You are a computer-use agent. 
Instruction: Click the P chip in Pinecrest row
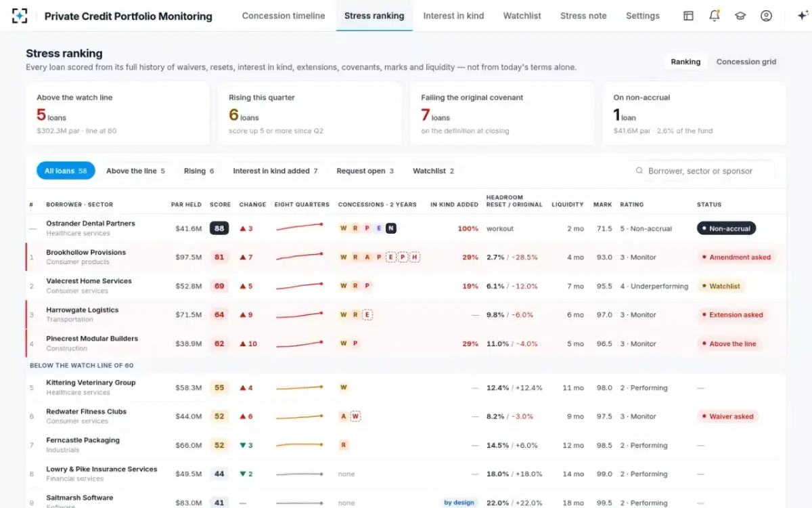point(355,343)
